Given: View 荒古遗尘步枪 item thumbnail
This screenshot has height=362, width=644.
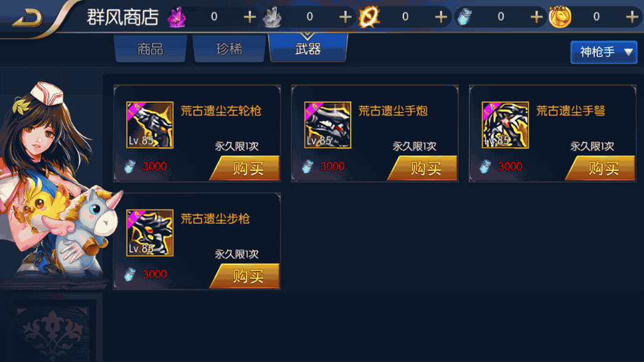Looking at the screenshot, I should click(x=150, y=233).
